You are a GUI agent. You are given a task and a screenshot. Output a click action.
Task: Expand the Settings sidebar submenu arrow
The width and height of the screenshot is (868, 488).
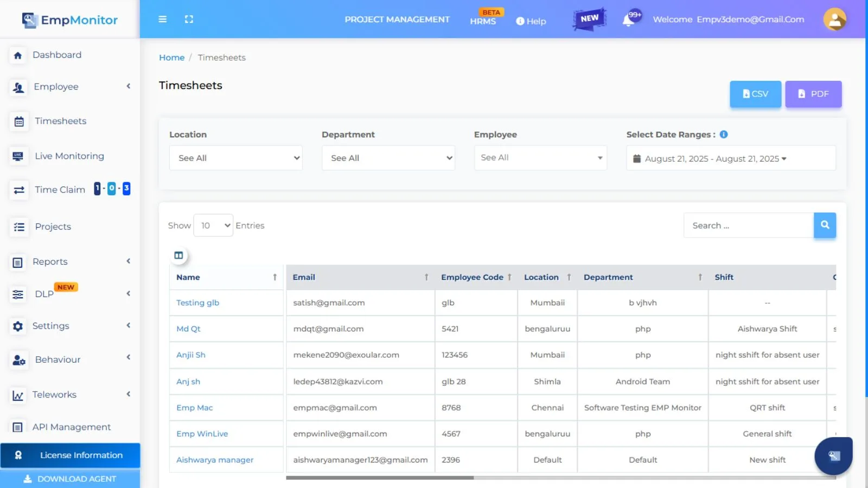tap(129, 325)
